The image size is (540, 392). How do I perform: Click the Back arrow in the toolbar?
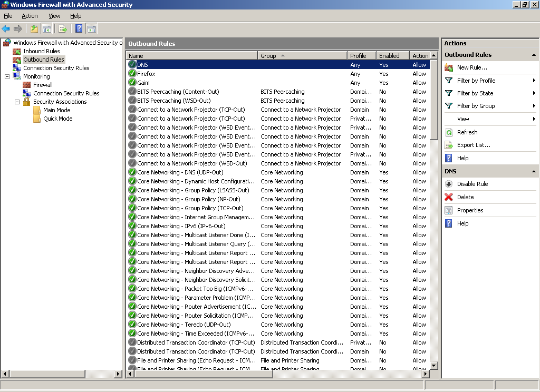tap(6, 28)
